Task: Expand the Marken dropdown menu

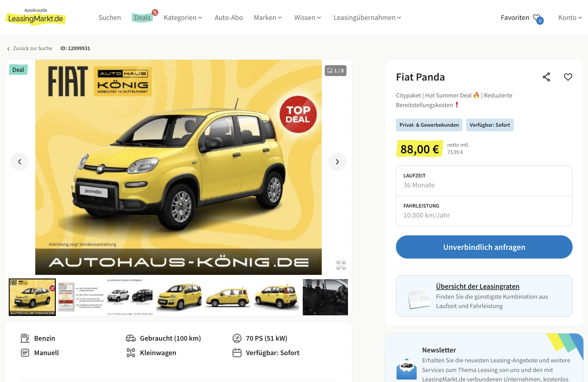Action: pyautogui.click(x=268, y=18)
